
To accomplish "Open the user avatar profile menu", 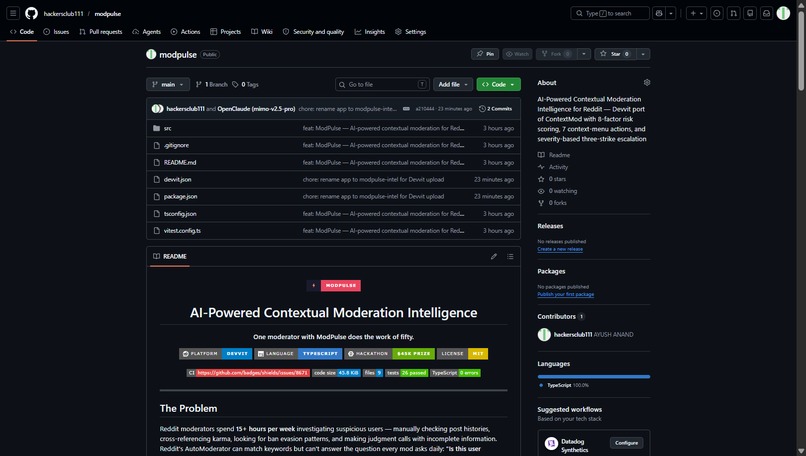I will pos(783,13).
